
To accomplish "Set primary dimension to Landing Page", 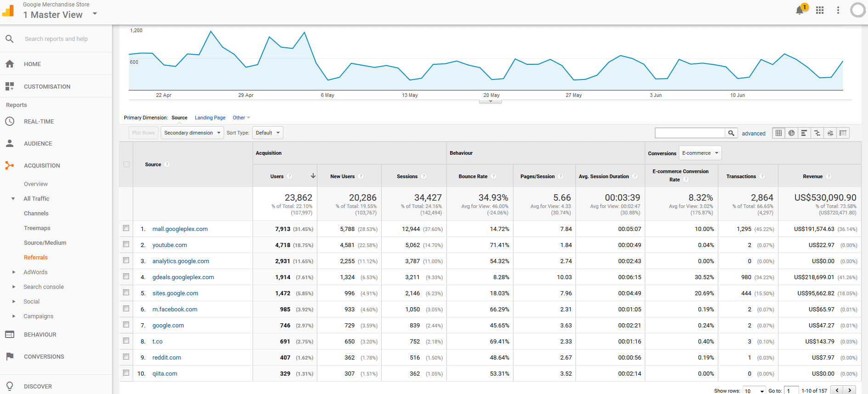I will pos(210,118).
